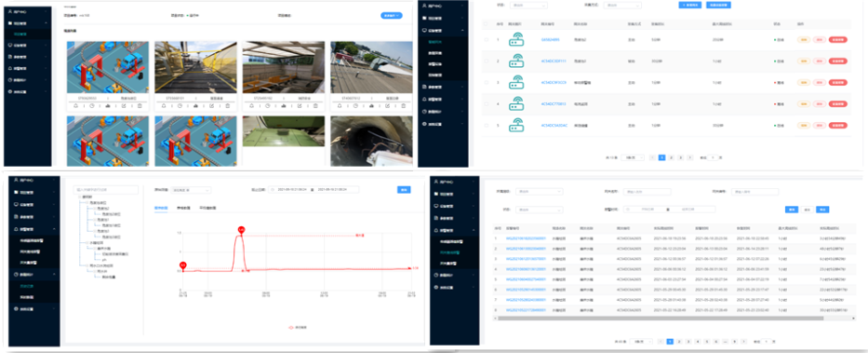Click the trash delete icon under the fourth project card
The height and width of the screenshot is (353, 868).
[x=404, y=105]
